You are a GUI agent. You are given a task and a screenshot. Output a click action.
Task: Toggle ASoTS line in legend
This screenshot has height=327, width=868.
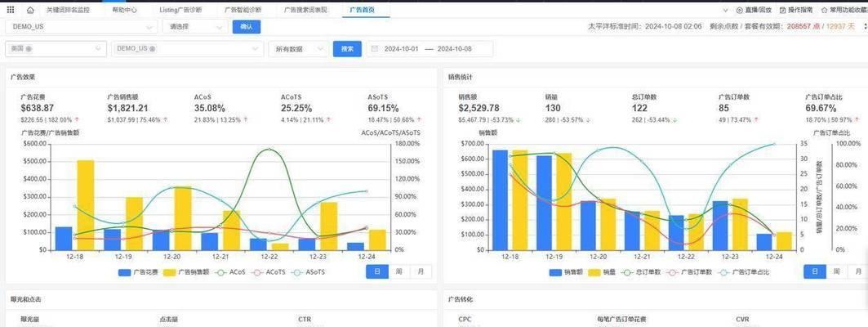pyautogui.click(x=309, y=272)
